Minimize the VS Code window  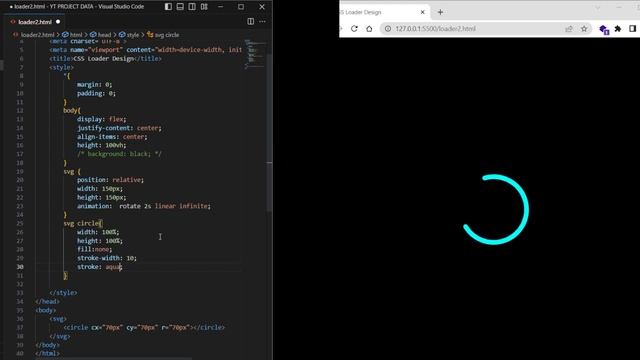point(220,7)
